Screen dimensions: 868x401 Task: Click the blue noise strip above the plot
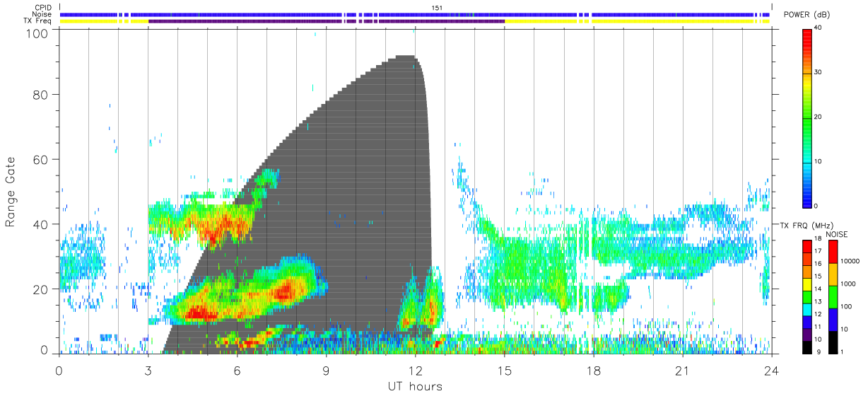pyautogui.click(x=416, y=14)
